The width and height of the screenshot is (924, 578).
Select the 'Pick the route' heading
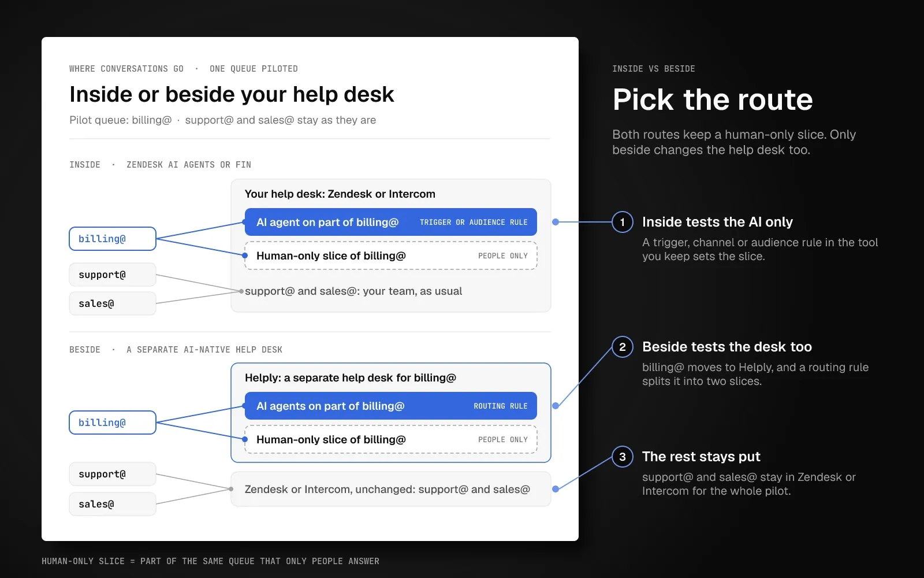(x=713, y=99)
